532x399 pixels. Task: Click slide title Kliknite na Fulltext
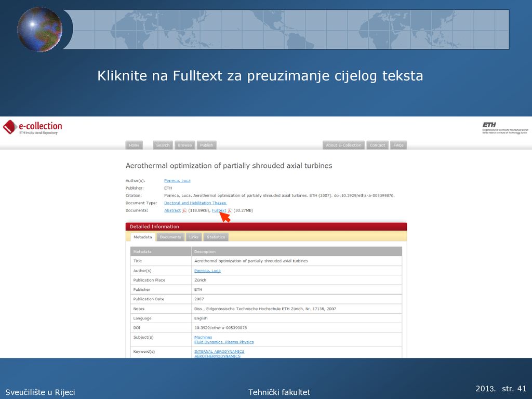coord(260,76)
